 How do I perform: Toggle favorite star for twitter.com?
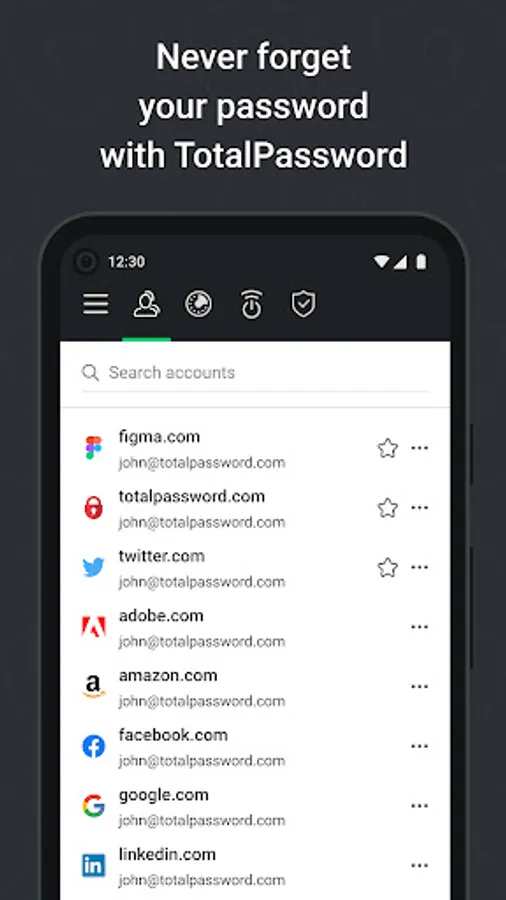(x=388, y=568)
